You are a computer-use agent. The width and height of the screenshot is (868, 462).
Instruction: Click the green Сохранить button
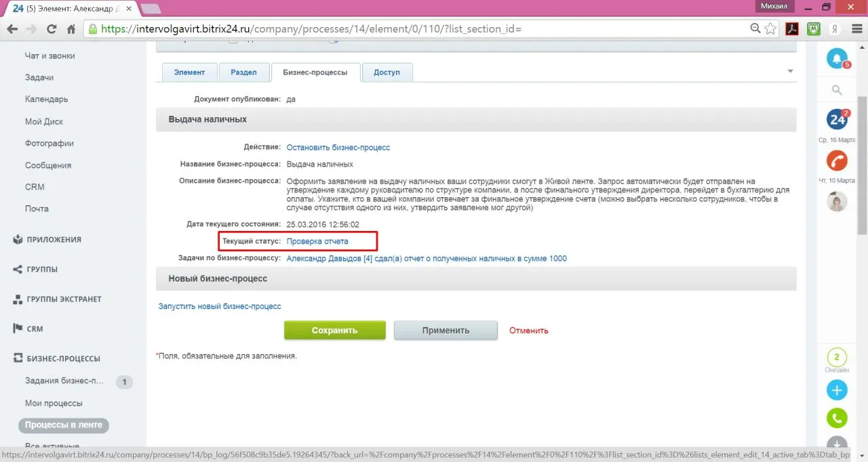tap(334, 331)
